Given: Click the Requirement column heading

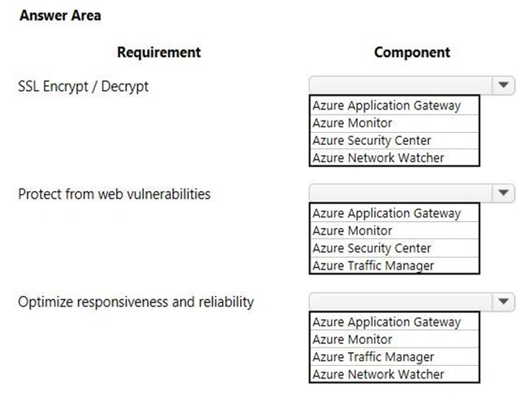Looking at the screenshot, I should (x=159, y=53).
